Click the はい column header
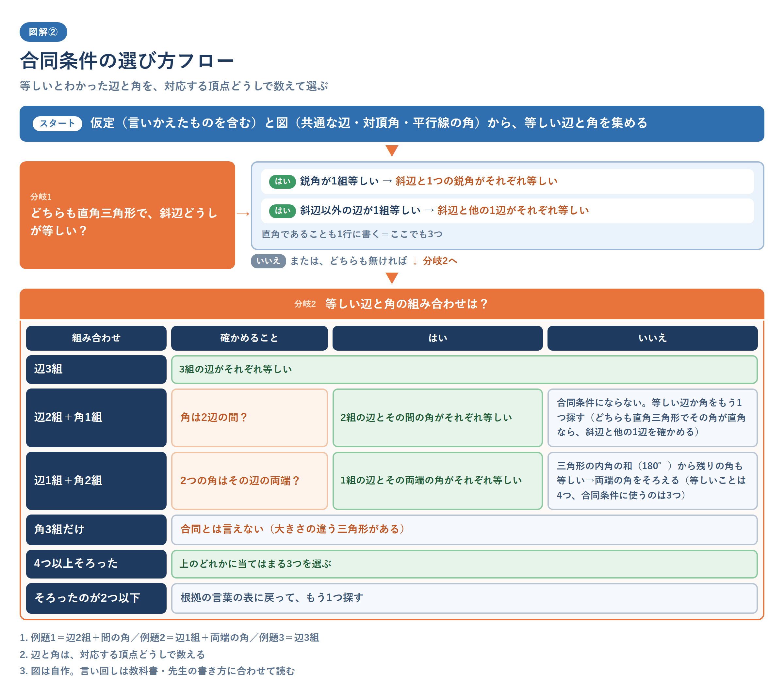The width and height of the screenshot is (784, 698). click(437, 338)
